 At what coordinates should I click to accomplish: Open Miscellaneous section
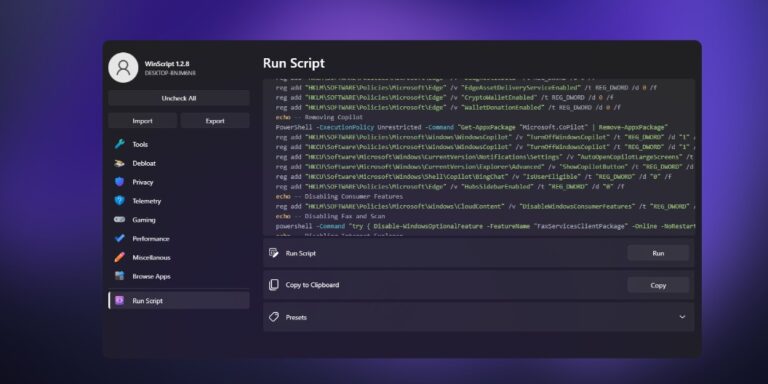pos(179,257)
